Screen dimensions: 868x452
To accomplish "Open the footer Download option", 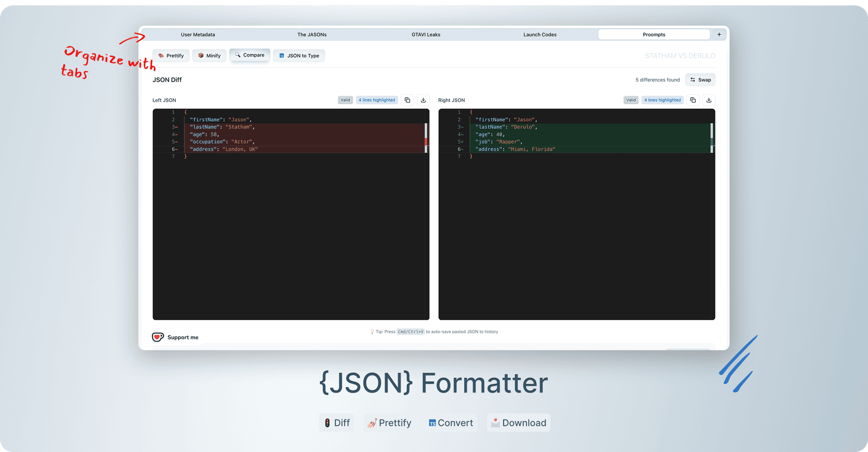I will 518,423.
